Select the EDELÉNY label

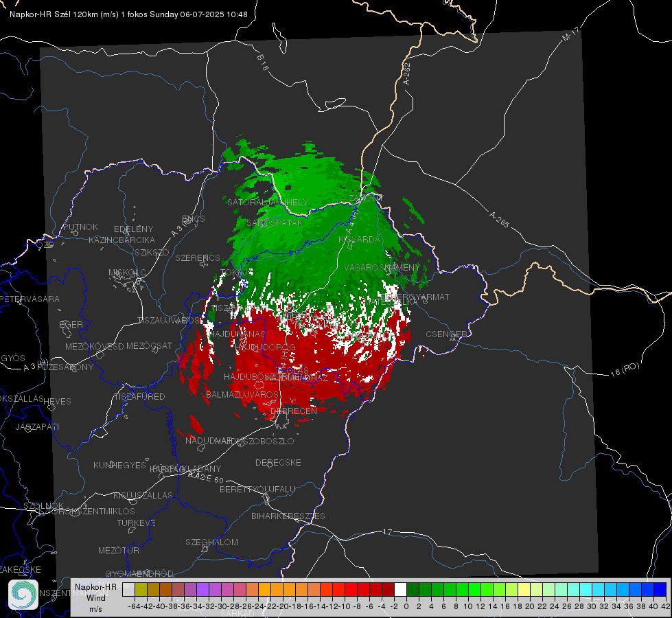point(133,229)
